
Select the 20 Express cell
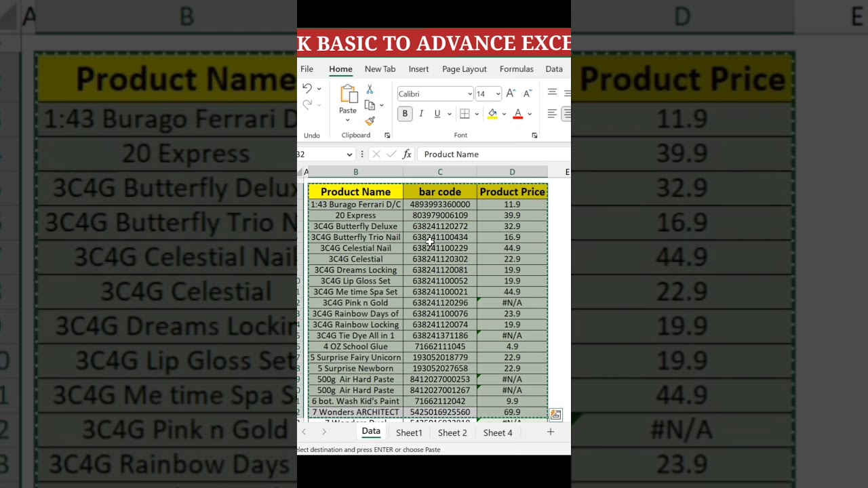click(356, 216)
